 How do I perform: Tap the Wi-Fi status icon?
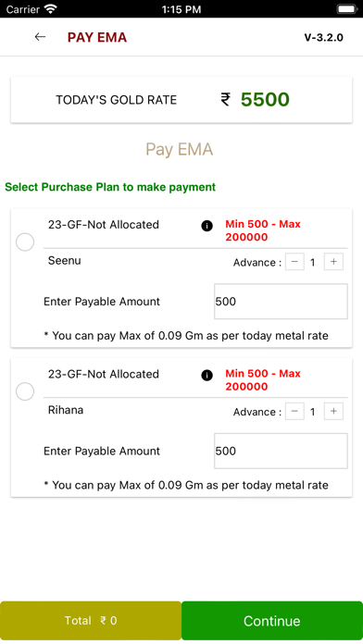tap(51, 9)
